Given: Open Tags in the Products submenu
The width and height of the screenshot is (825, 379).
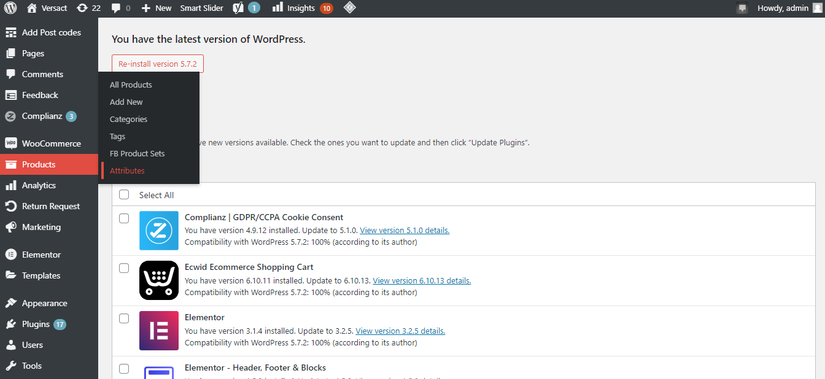Looking at the screenshot, I should pyautogui.click(x=117, y=136).
